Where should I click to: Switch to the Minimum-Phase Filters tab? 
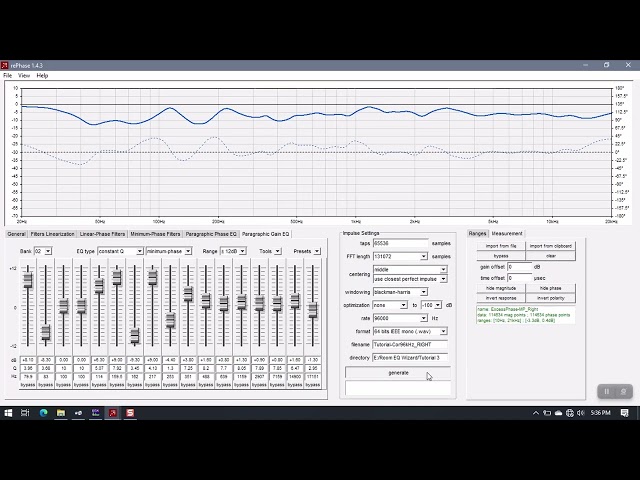coord(155,234)
